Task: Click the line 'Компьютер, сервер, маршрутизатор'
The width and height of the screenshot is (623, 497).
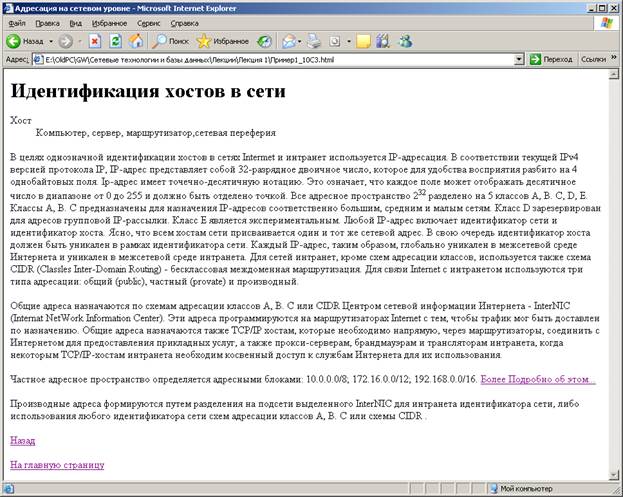Action: coord(156,133)
